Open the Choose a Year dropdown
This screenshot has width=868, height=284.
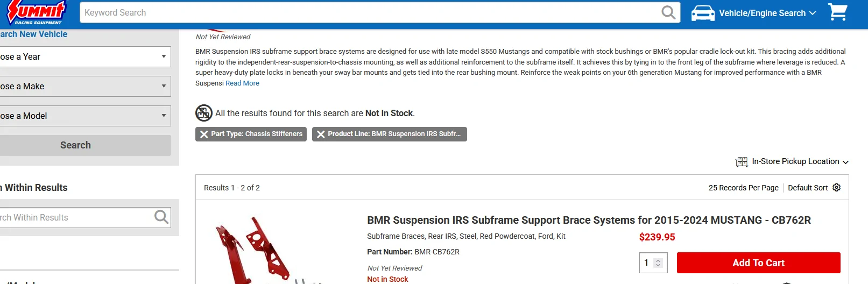pyautogui.click(x=85, y=56)
